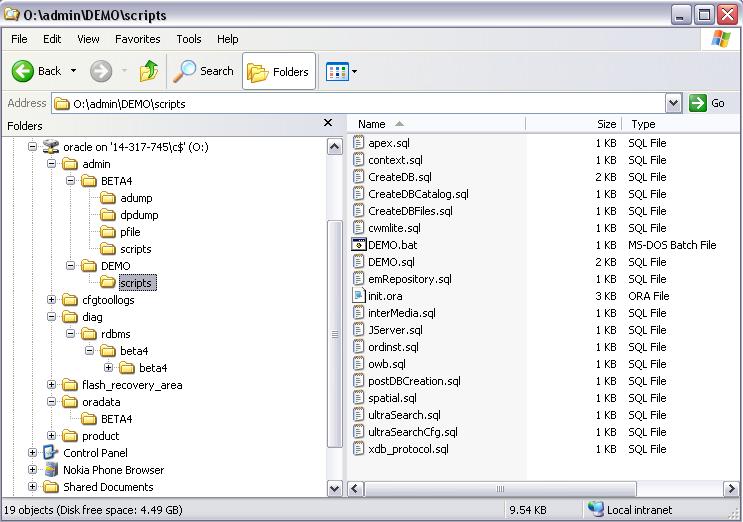
Task: Click the Control Panel icon in tree
Action: [51, 453]
